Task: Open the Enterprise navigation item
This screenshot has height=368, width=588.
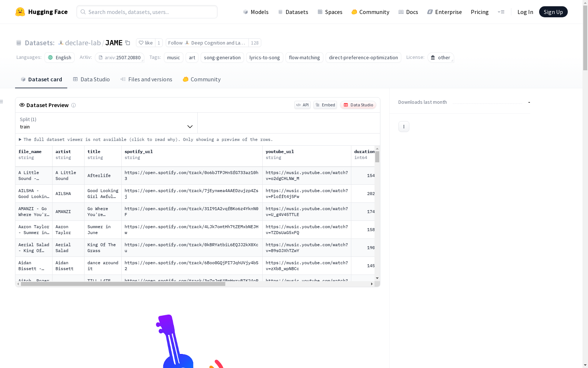Action: (445, 12)
